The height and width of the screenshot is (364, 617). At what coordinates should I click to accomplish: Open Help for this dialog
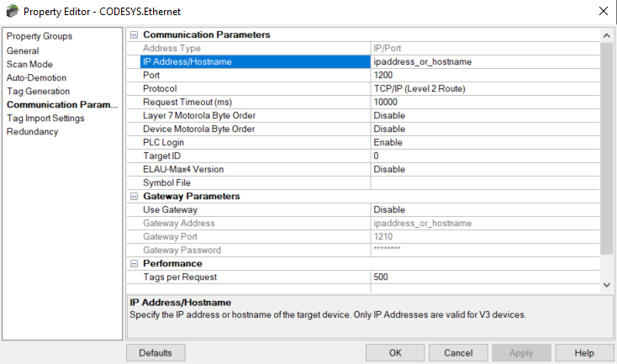click(584, 352)
